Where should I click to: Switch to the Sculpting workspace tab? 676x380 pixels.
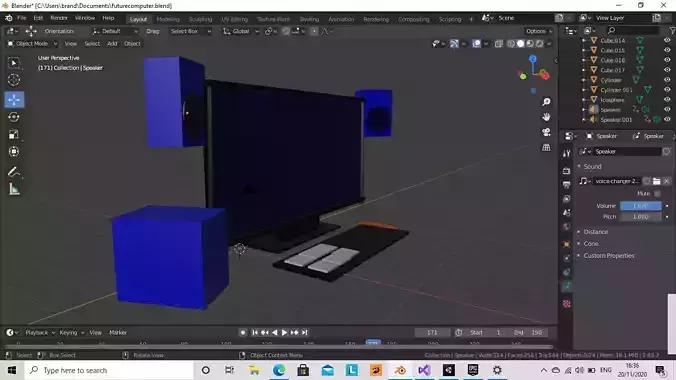coord(200,19)
